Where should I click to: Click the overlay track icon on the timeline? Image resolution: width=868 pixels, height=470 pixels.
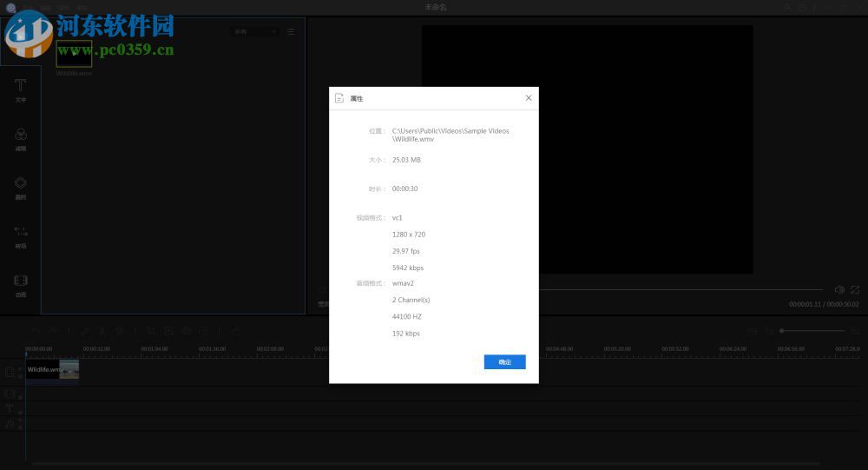click(x=10, y=394)
